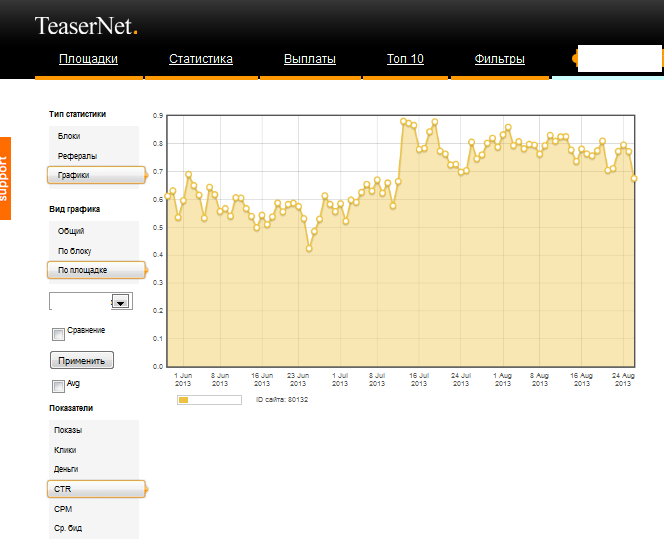Choose the По блоку chart view
Screen dimensions: 664x539
75,251
